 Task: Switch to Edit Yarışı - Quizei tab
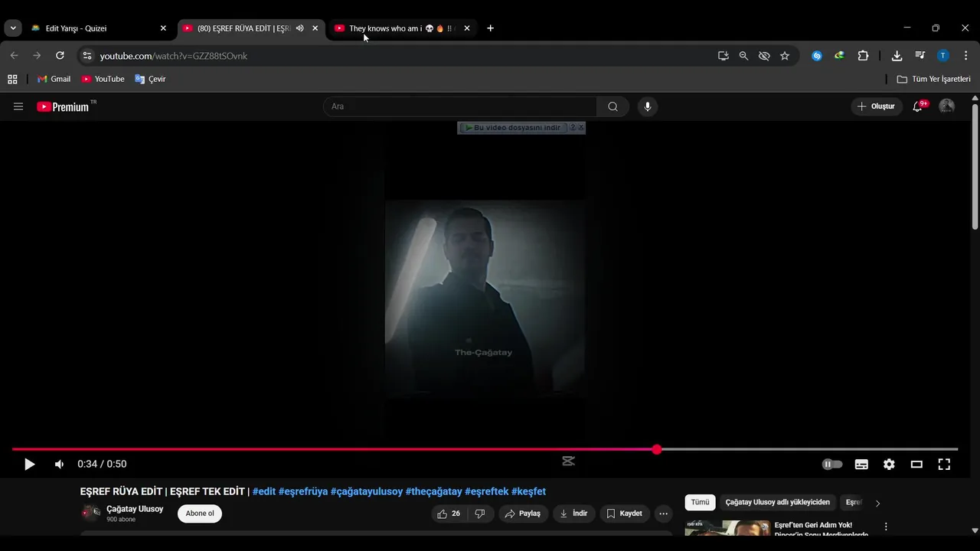click(98, 28)
